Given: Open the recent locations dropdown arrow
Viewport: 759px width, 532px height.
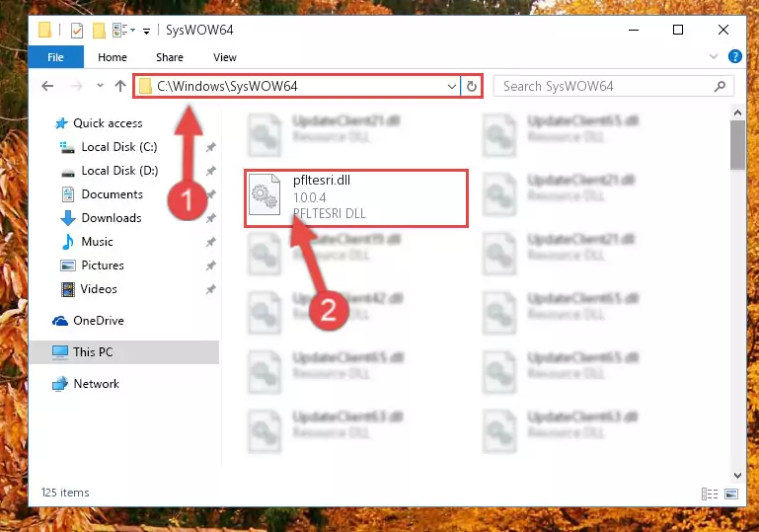Looking at the screenshot, I should (x=100, y=86).
